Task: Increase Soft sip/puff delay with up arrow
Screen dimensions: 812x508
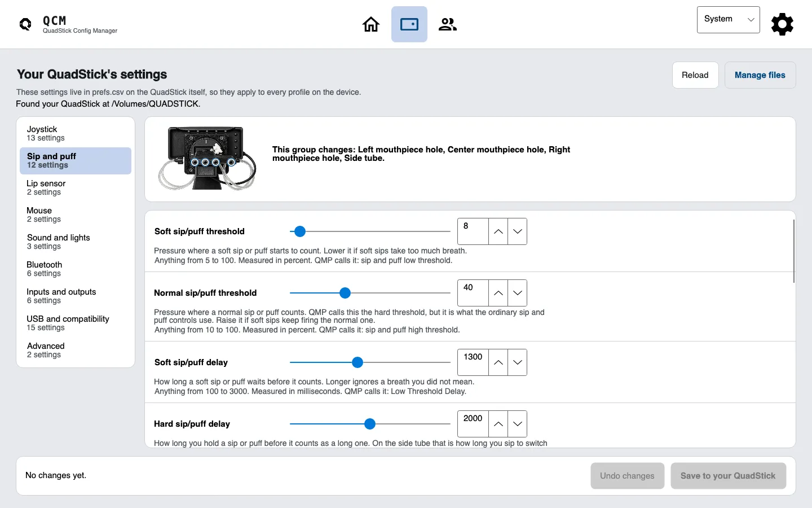Action: coord(498,362)
